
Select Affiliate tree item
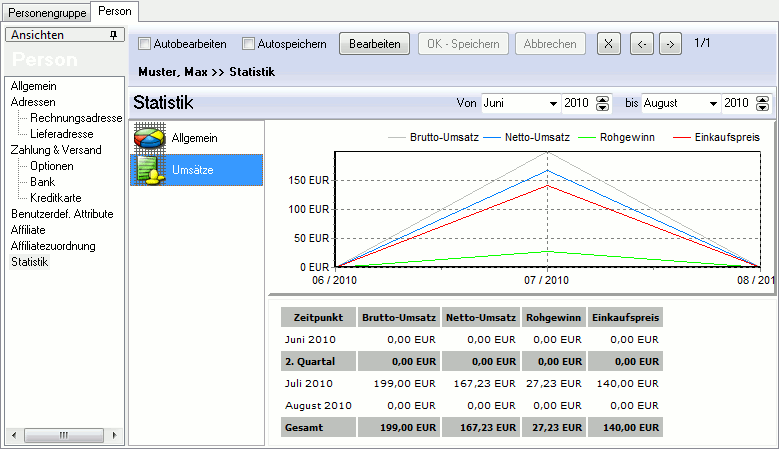28,229
